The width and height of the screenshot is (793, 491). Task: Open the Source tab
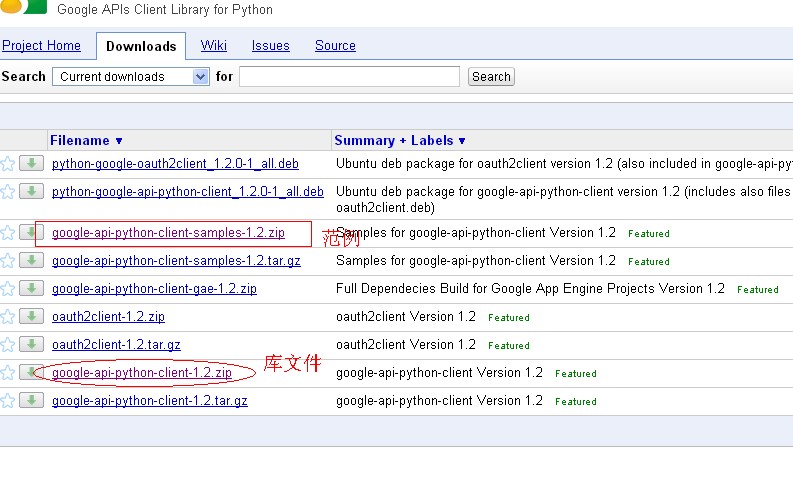(x=335, y=46)
